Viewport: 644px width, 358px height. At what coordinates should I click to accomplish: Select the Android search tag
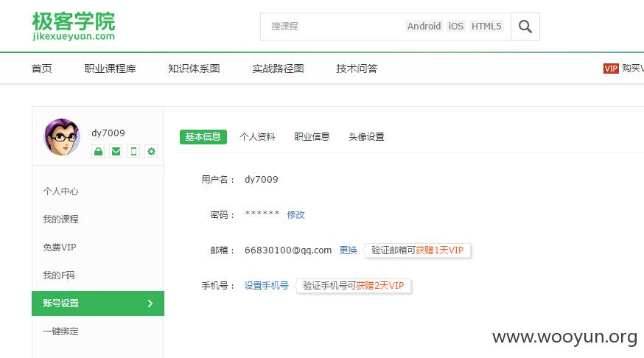[424, 27]
